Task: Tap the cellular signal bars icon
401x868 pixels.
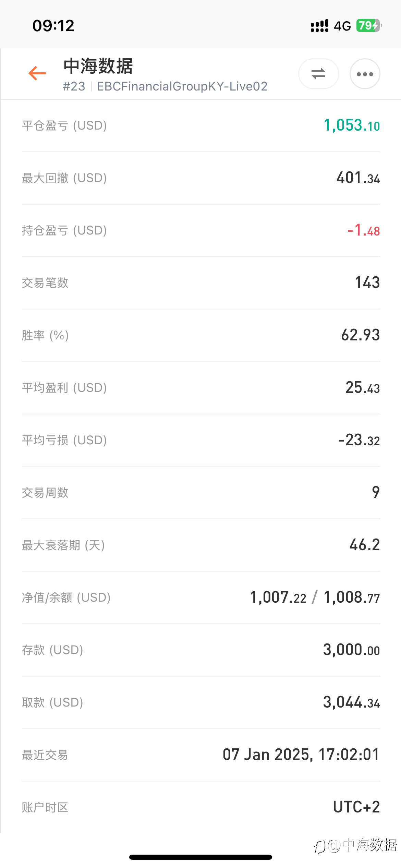Action: 319,26
